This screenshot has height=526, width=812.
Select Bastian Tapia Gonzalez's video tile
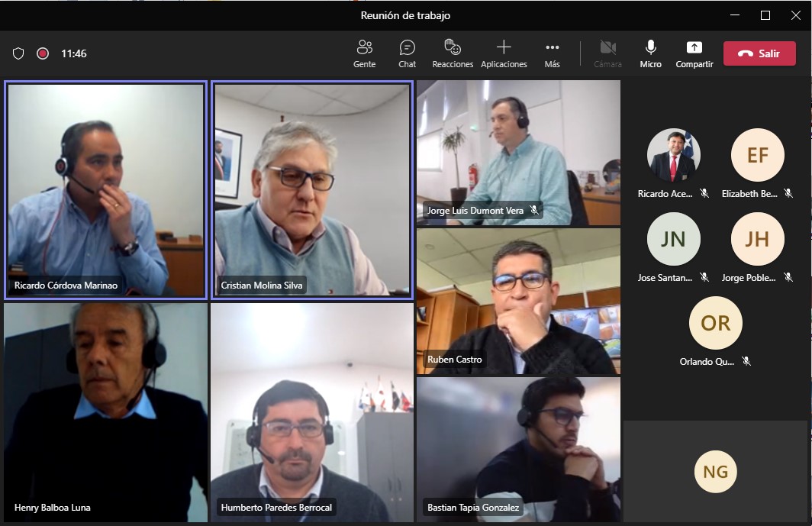(x=518, y=450)
